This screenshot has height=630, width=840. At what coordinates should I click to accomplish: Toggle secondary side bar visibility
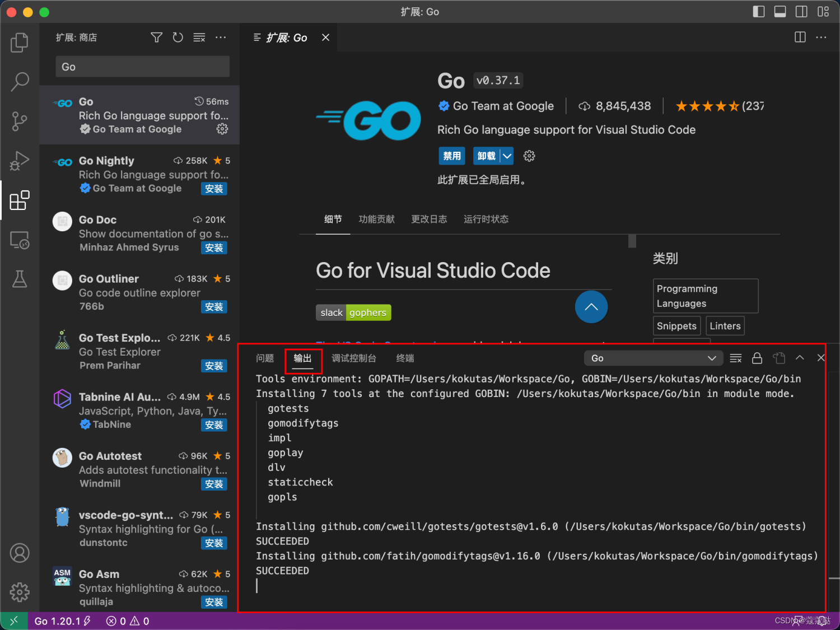click(x=801, y=11)
